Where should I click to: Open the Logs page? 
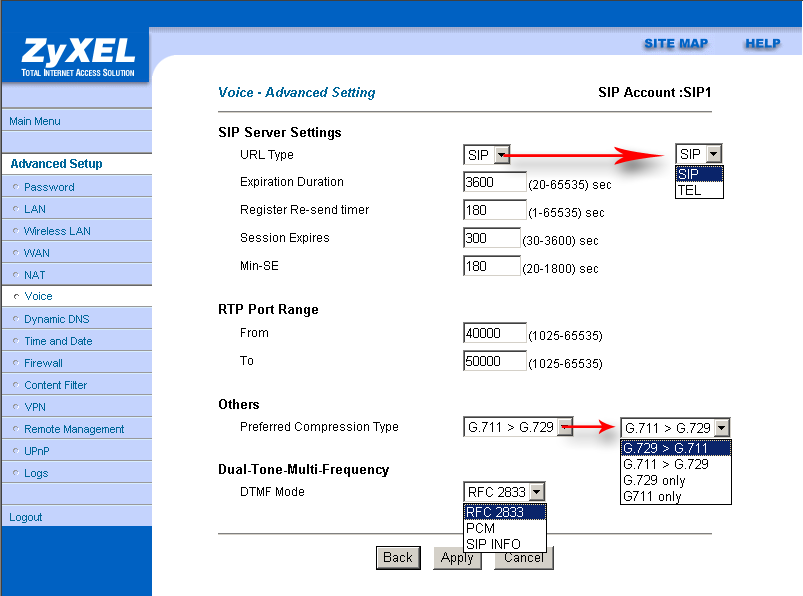36,473
